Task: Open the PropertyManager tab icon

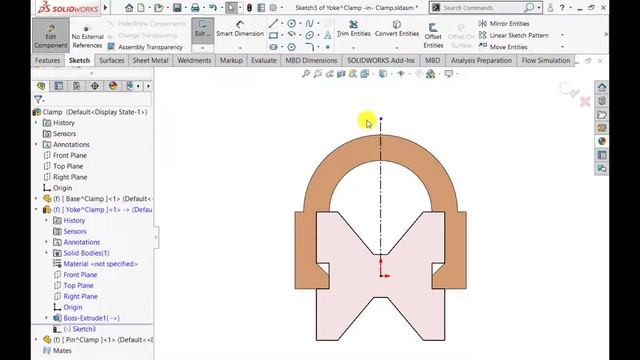Action: [58, 86]
